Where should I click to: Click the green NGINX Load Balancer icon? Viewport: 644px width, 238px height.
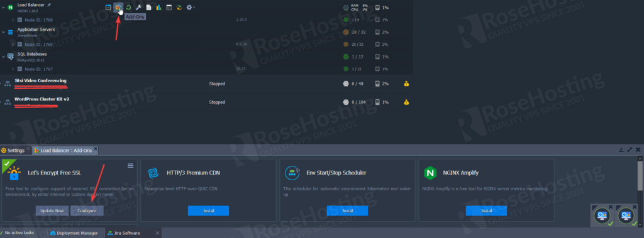tap(10, 8)
